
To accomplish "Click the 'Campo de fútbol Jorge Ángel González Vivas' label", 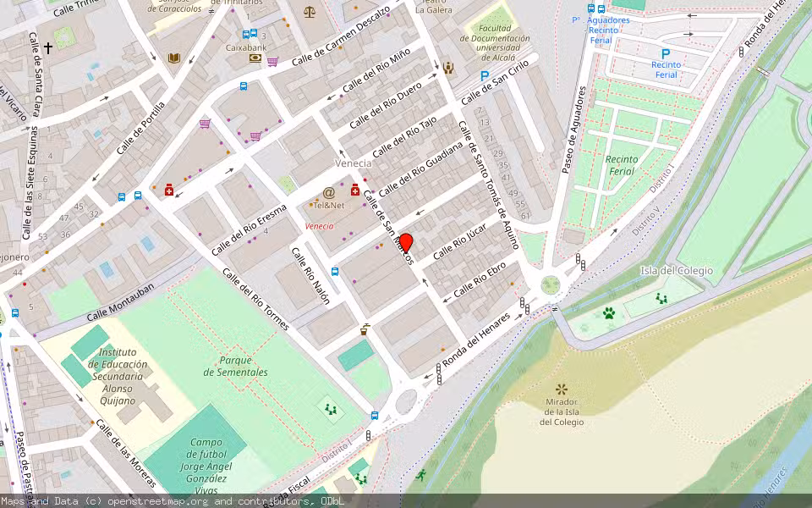I will click(206, 466).
